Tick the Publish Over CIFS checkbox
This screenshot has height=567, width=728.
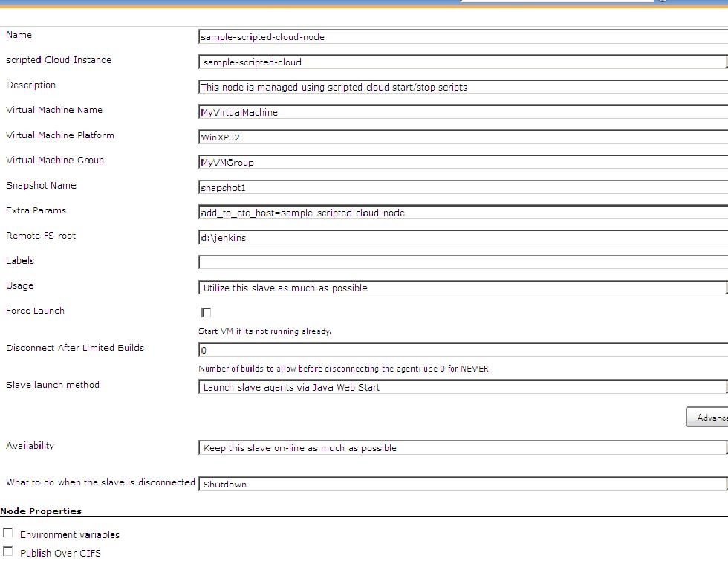point(8,551)
